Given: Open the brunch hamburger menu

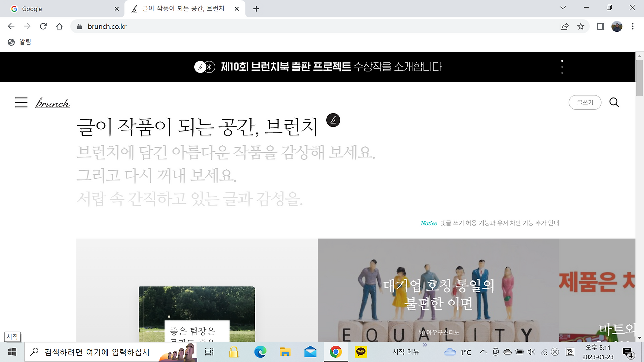Looking at the screenshot, I should [x=21, y=102].
